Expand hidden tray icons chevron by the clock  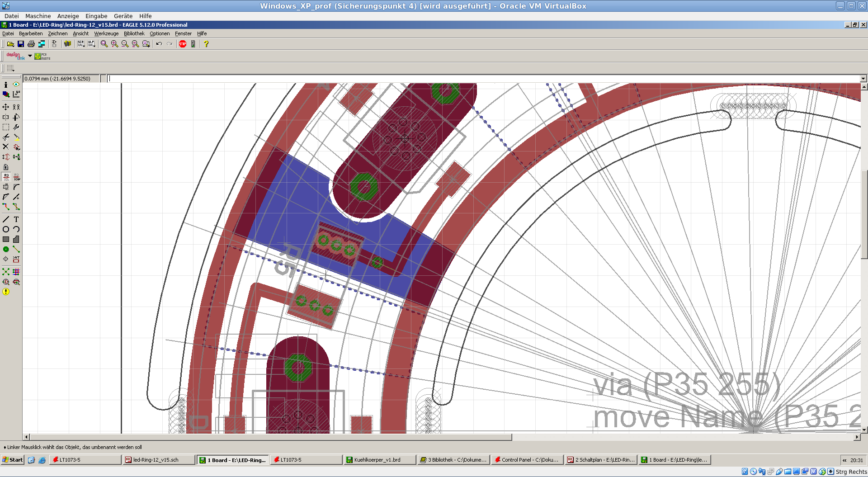pos(844,460)
